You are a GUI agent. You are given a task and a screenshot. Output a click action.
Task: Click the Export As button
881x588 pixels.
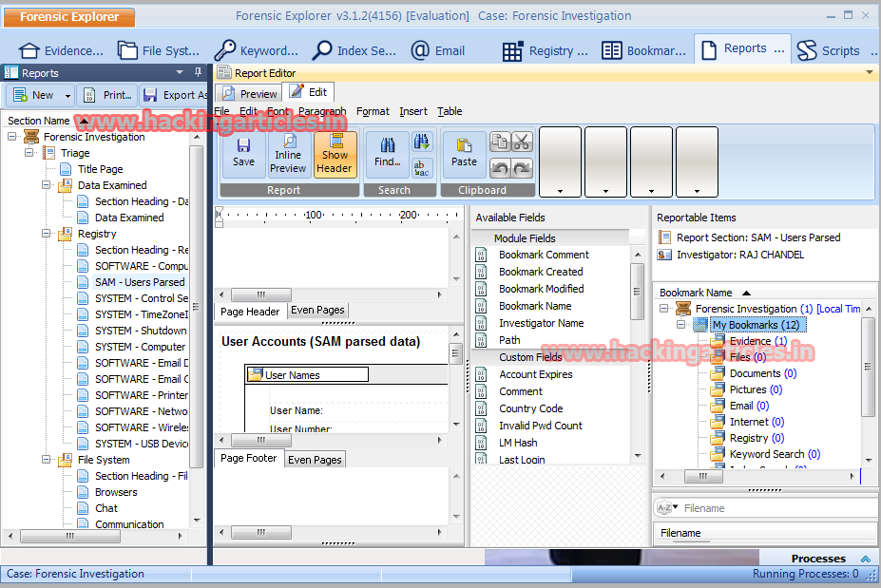175,95
